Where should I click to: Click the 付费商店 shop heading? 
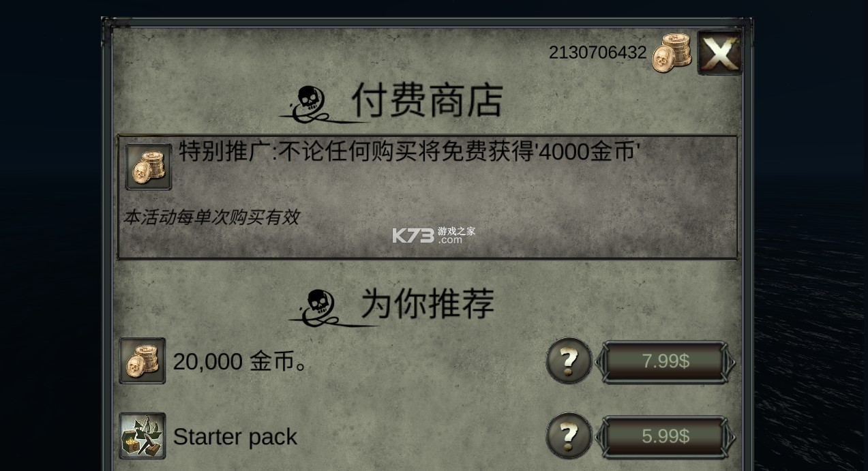click(428, 101)
